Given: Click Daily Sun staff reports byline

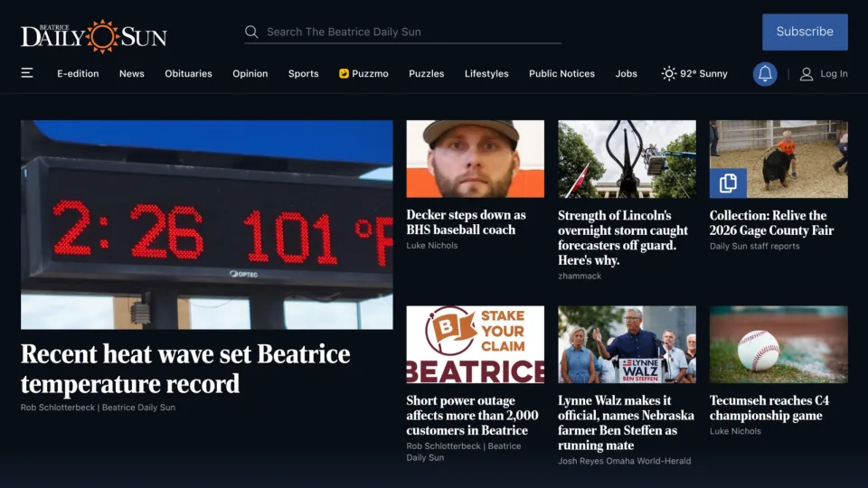Looking at the screenshot, I should (754, 246).
